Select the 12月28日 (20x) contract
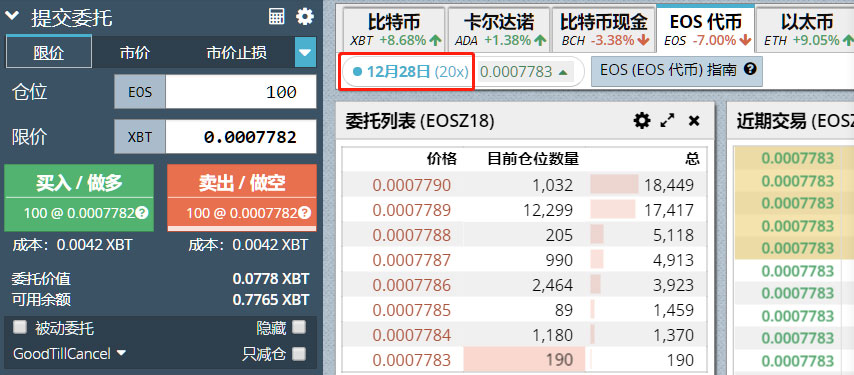This screenshot has height=375, width=854. 410,71
